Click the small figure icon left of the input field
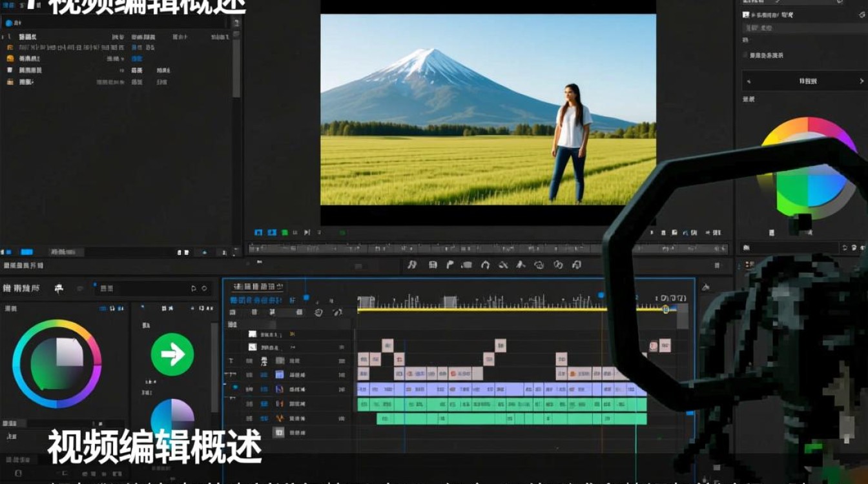Viewport: 868px width, 484px height. click(x=59, y=288)
